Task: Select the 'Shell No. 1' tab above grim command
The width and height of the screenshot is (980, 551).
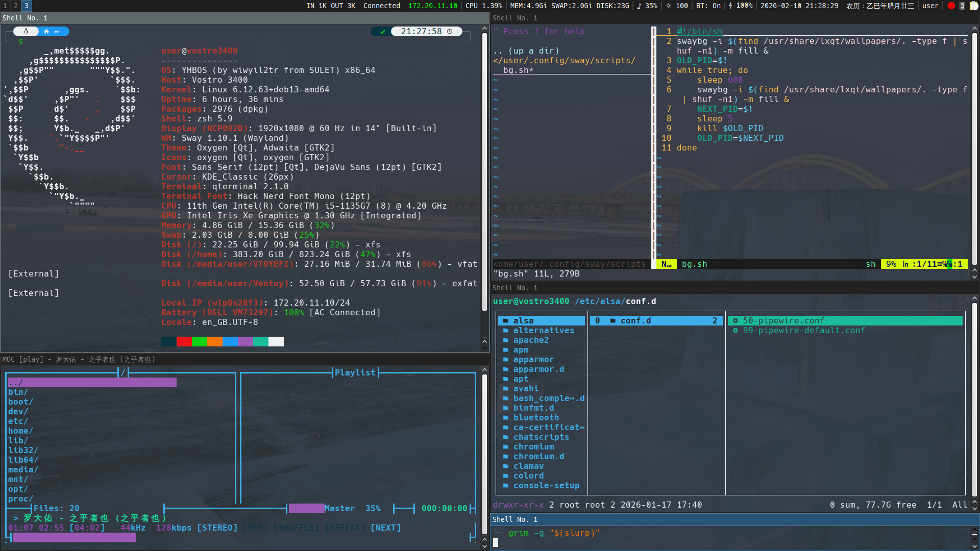Action: (x=515, y=519)
